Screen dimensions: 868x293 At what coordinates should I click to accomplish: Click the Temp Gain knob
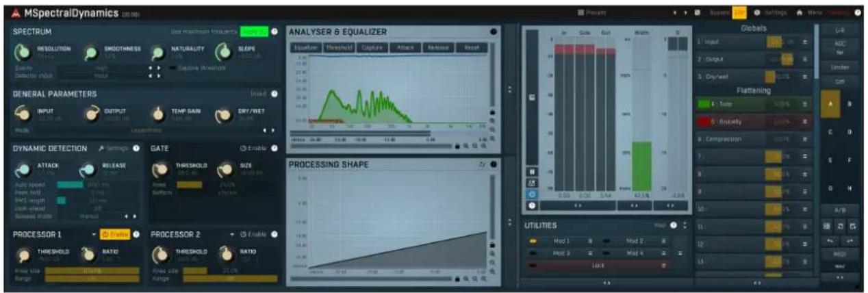(158, 114)
